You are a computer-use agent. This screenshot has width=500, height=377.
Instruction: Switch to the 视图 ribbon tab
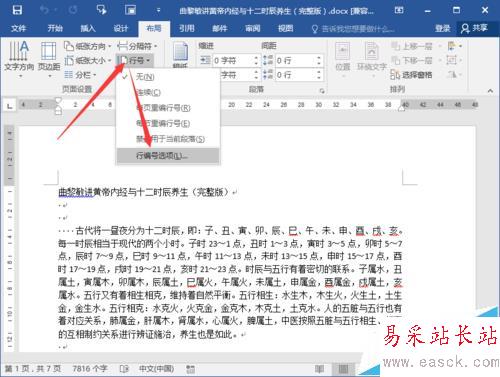pyautogui.click(x=286, y=28)
